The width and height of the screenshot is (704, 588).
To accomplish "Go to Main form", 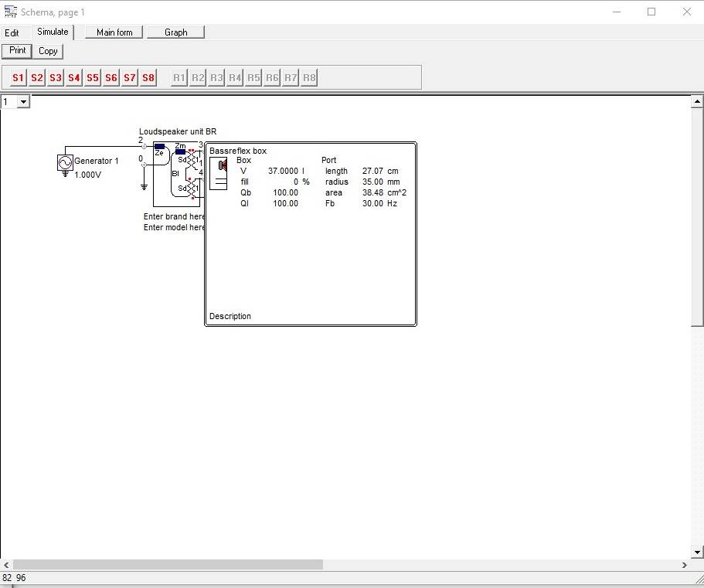I will click(114, 32).
